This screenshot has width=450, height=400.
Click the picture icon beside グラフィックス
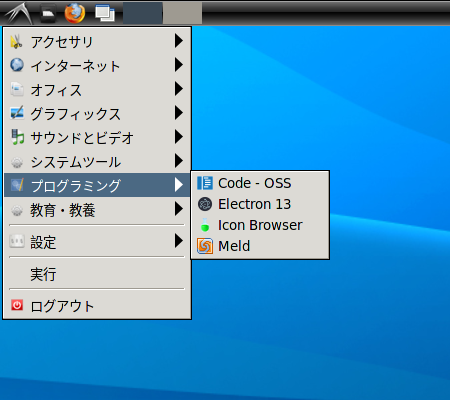click(17, 113)
